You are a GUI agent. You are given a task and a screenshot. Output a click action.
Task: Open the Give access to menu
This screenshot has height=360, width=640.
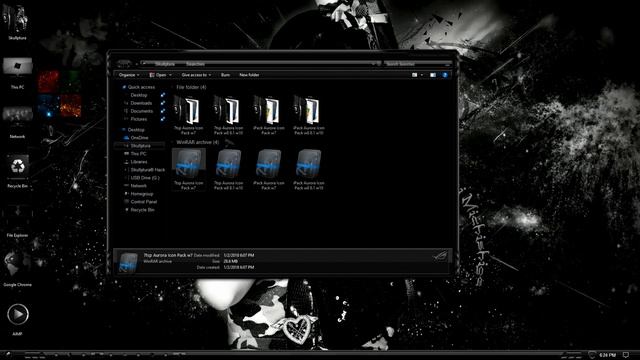(x=196, y=75)
